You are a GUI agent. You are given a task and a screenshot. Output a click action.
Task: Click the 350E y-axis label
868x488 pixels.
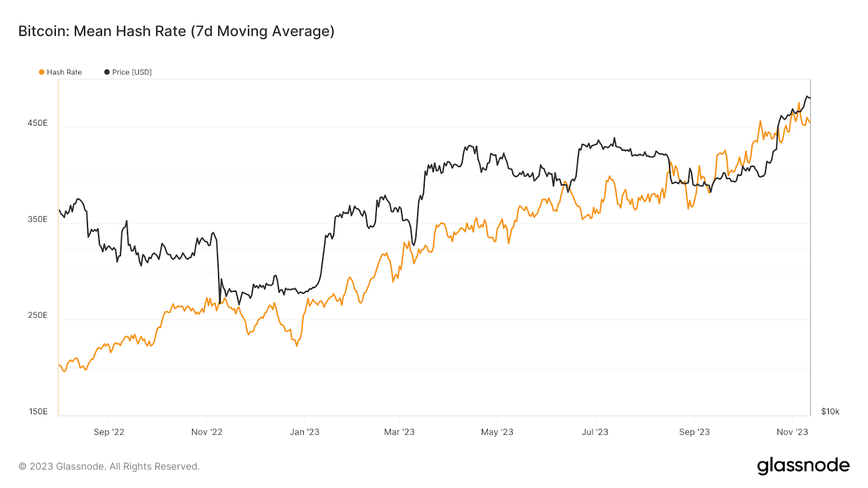[37, 219]
